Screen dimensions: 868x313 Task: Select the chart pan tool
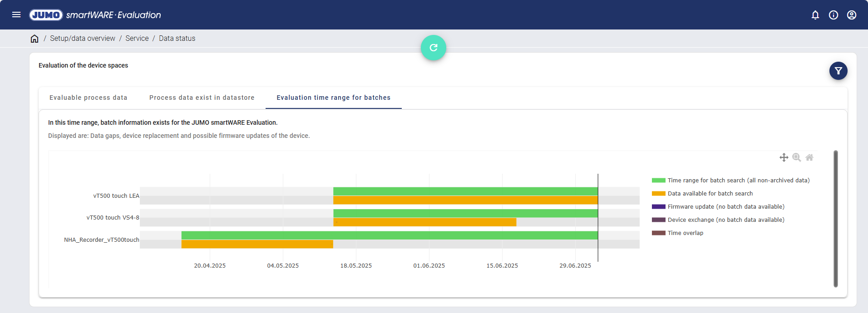tap(784, 157)
